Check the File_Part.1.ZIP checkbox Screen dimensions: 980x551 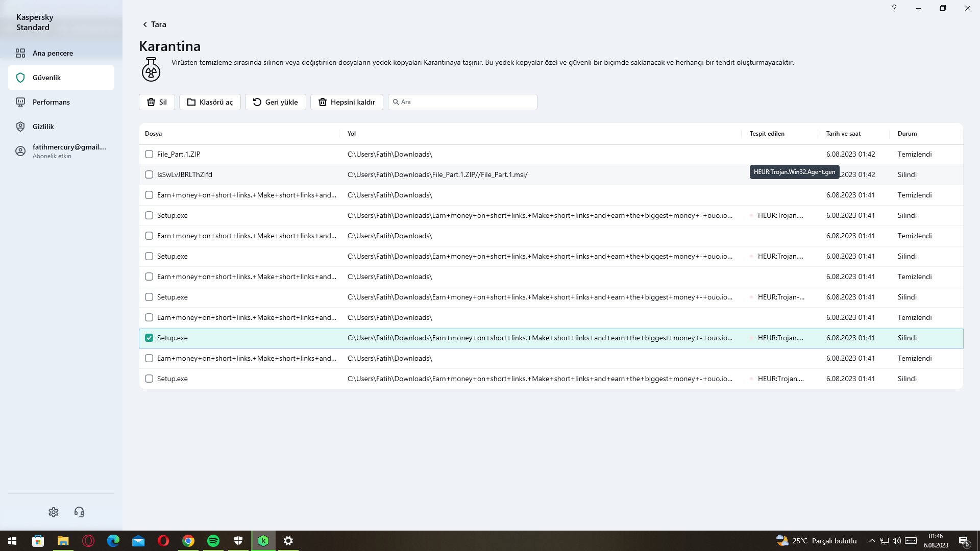tap(149, 154)
